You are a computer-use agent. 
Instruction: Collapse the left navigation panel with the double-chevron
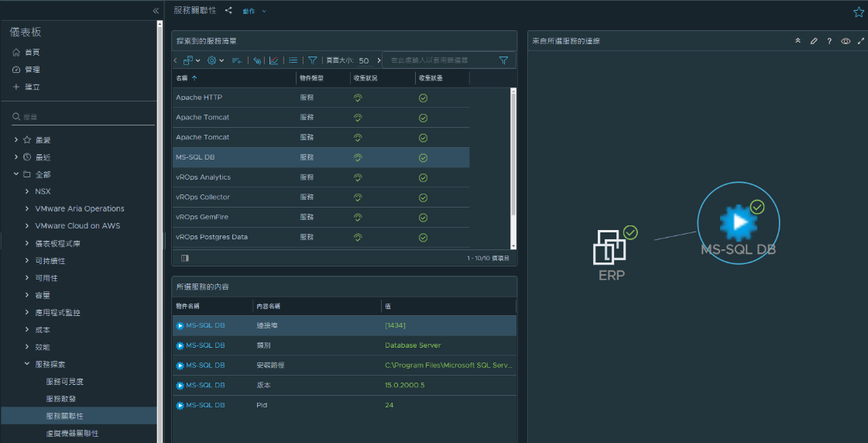tap(156, 11)
